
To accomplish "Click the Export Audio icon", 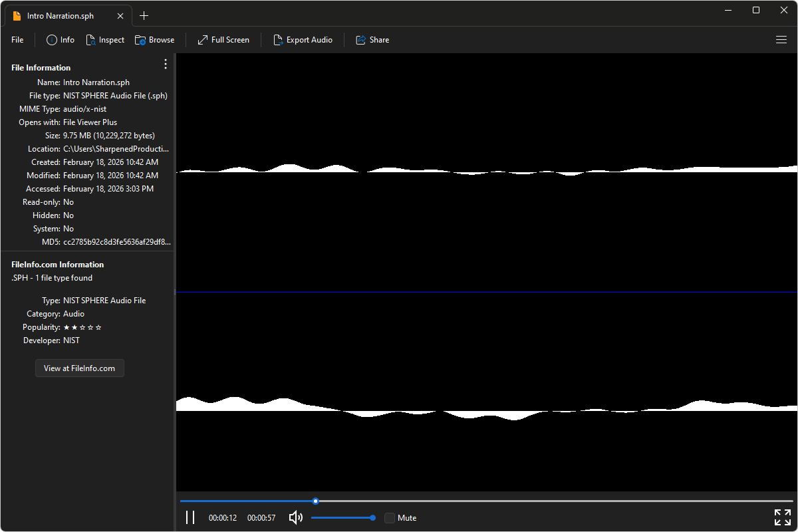I will [279, 40].
